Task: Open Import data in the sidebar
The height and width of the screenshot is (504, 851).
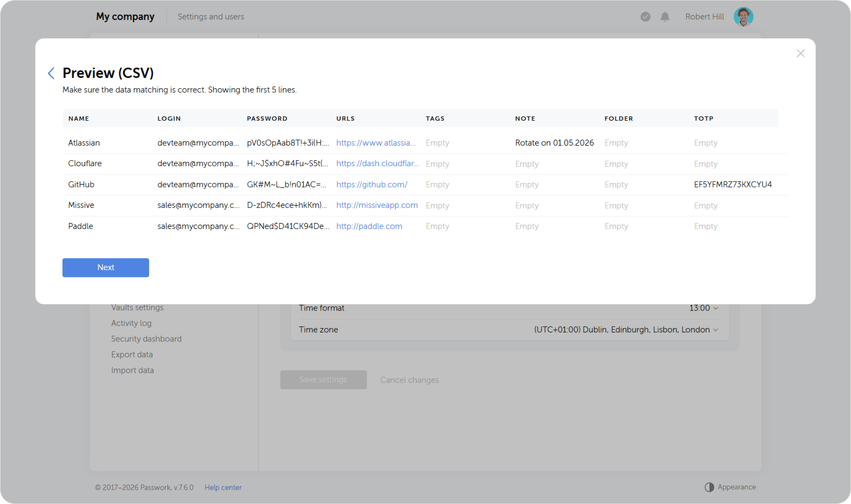Action: tap(132, 370)
